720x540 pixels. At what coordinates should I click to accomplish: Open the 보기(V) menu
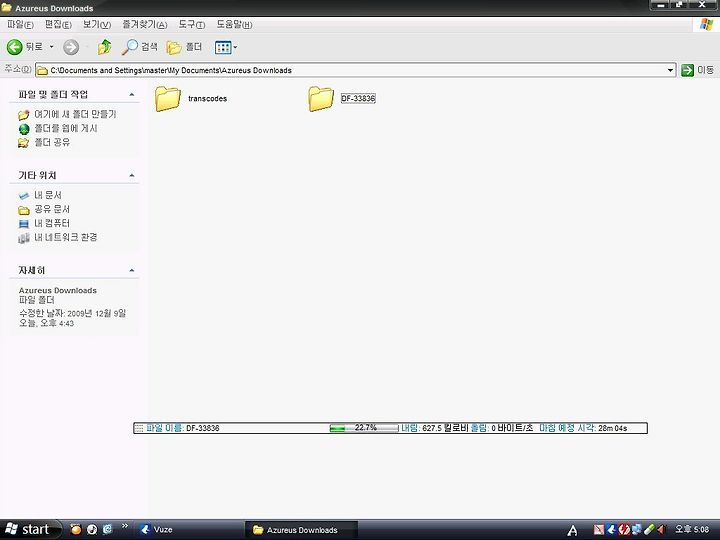pos(96,25)
